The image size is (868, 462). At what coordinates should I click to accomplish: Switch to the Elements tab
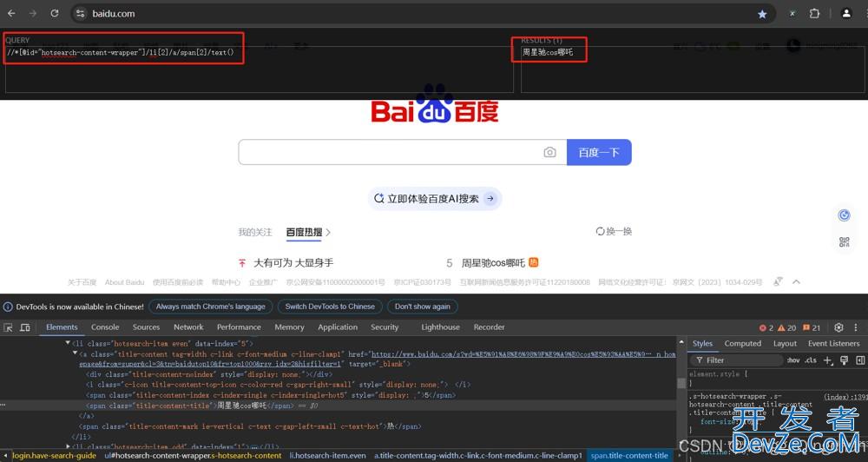click(62, 327)
